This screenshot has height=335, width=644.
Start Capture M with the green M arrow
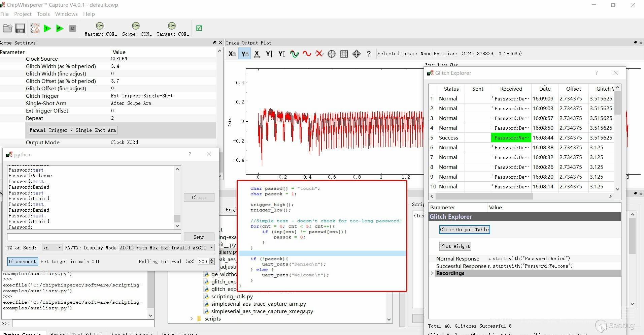[60, 28]
